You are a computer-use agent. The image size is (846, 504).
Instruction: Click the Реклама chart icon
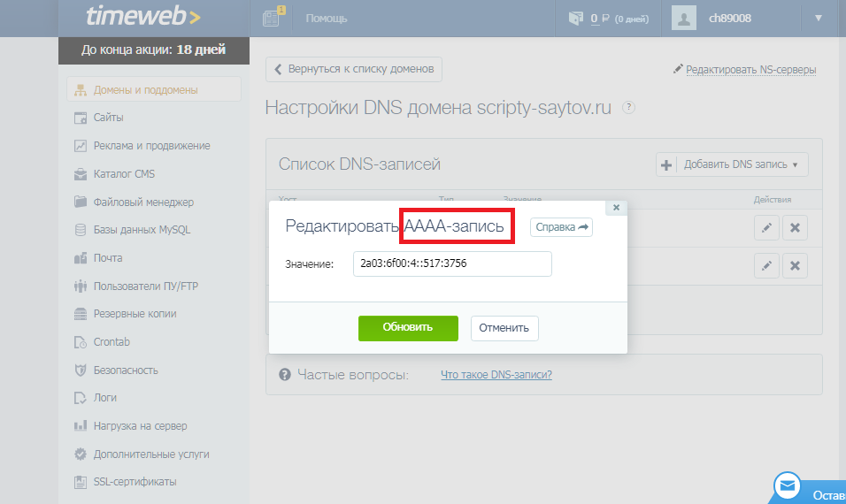(x=81, y=146)
